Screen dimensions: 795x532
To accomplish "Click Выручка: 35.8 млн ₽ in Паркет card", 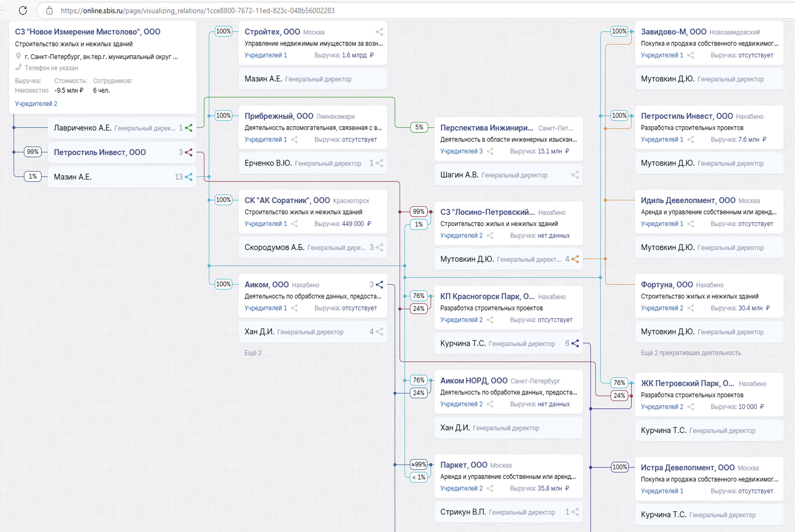I will click(540, 488).
